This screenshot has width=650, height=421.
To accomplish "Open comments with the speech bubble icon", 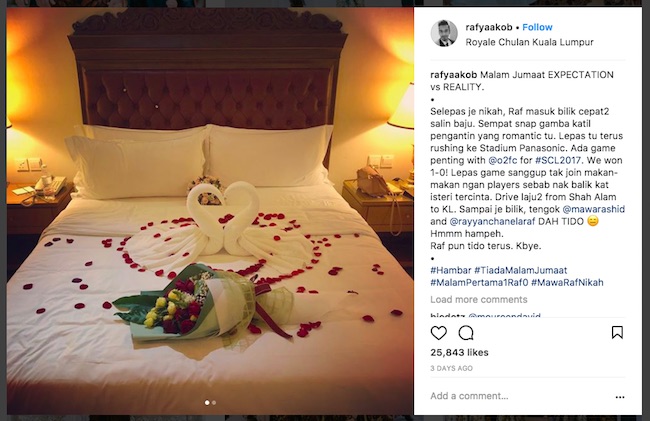I will [x=466, y=333].
